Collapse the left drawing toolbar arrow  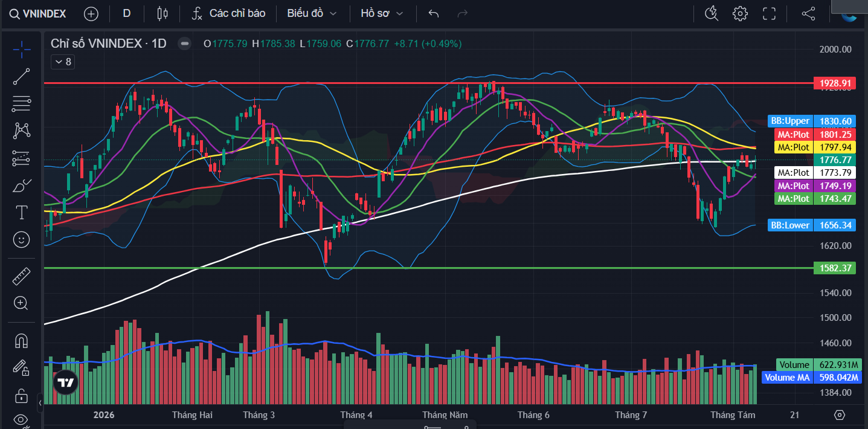[40, 402]
